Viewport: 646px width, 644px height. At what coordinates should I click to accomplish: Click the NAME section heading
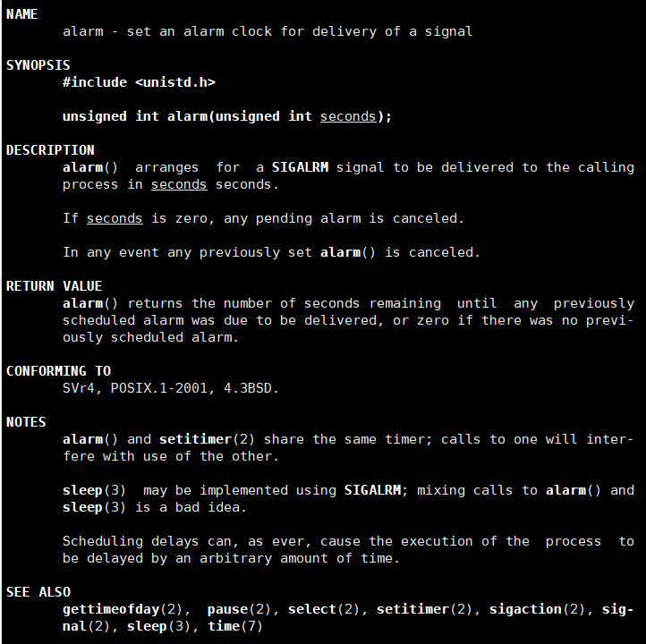(21, 14)
